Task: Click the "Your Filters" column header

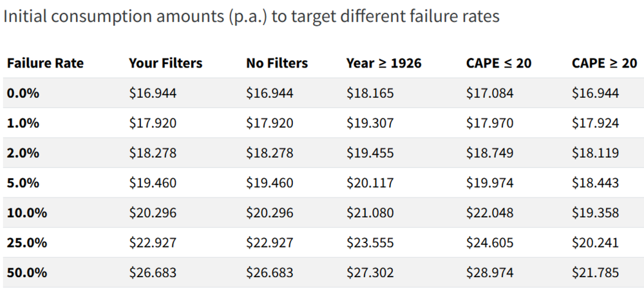Action: (x=166, y=63)
